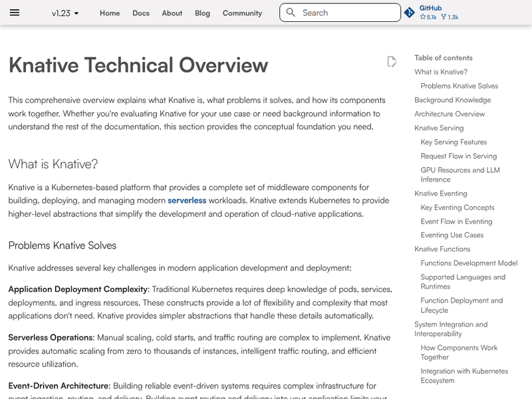Click the What is Knative? page heading
Viewport: 532px width, 399px height.
pyautogui.click(x=53, y=164)
